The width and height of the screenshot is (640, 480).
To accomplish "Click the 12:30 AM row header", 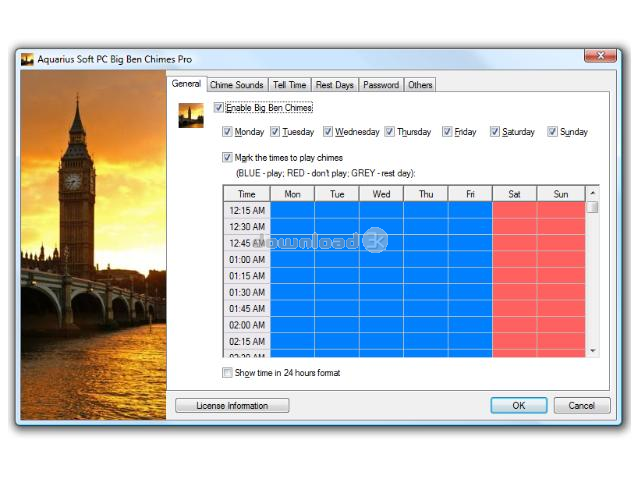I will [x=247, y=227].
